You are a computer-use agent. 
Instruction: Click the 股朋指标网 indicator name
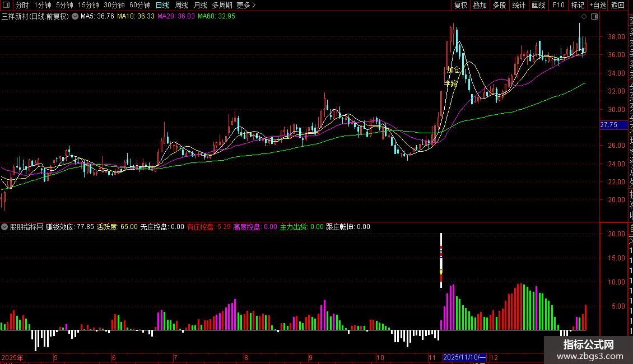point(27,227)
